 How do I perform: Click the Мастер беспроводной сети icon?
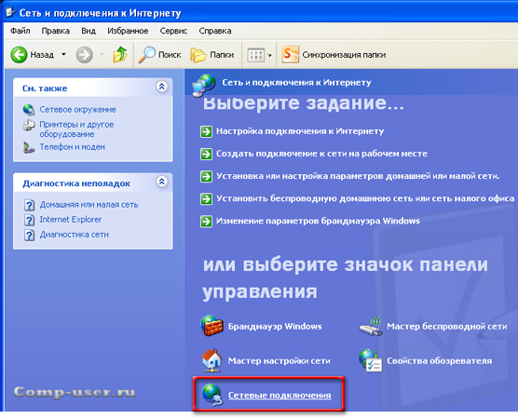370,326
